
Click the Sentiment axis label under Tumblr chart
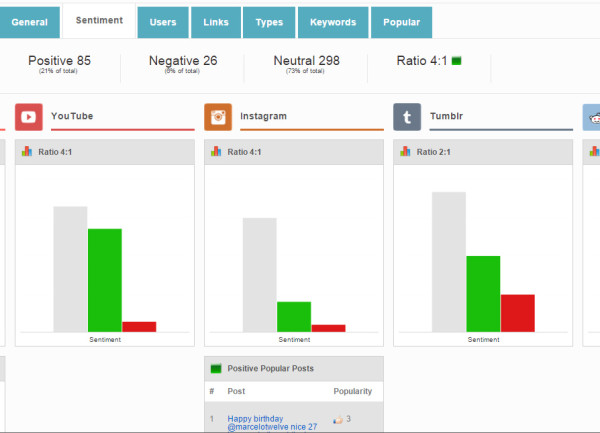click(483, 340)
